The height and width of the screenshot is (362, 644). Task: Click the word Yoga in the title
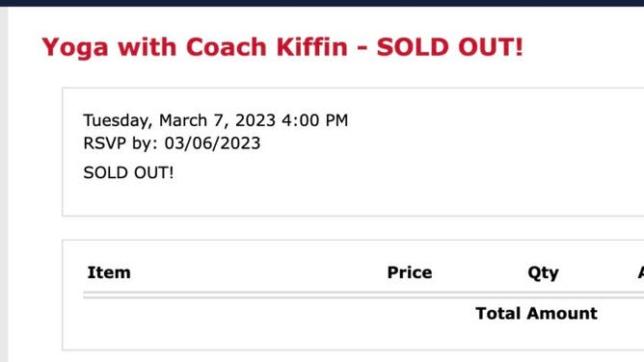(x=75, y=48)
